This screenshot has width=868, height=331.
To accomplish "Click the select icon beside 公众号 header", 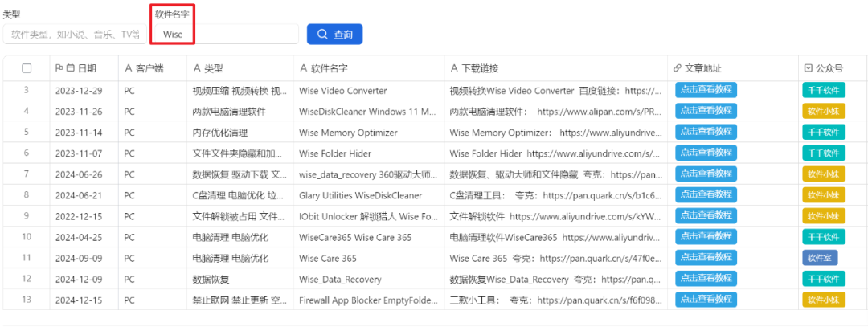I will point(809,68).
